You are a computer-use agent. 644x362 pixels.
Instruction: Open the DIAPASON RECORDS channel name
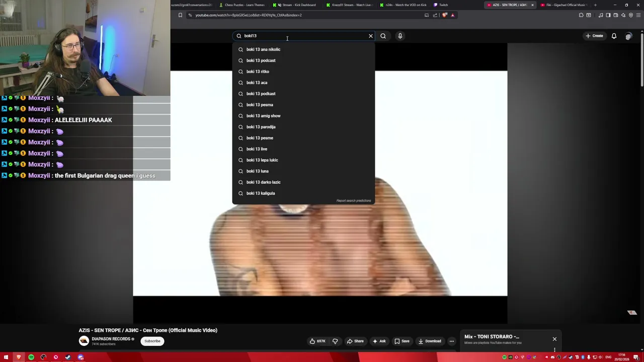point(111,339)
